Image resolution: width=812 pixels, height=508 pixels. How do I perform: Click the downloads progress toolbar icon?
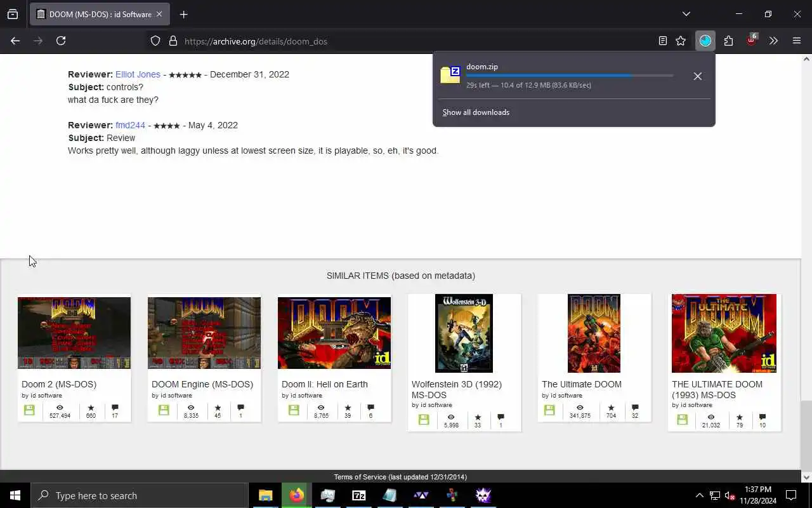(705, 41)
